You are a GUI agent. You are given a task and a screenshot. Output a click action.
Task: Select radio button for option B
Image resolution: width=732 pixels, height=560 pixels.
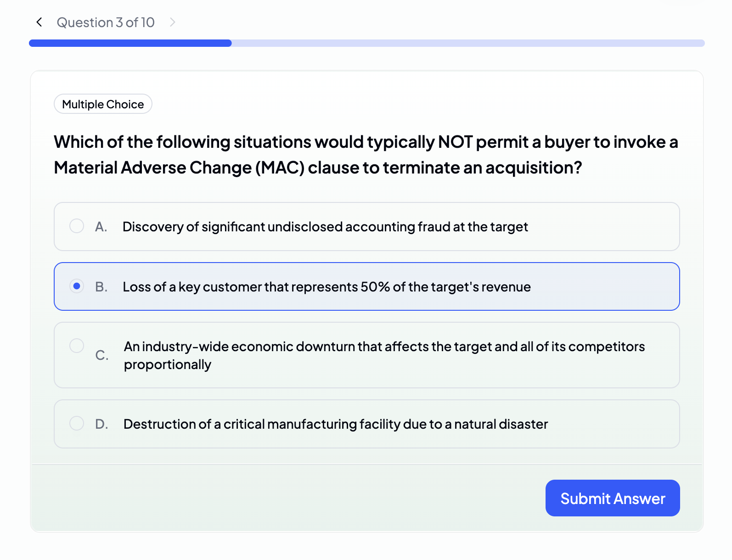pos(76,286)
